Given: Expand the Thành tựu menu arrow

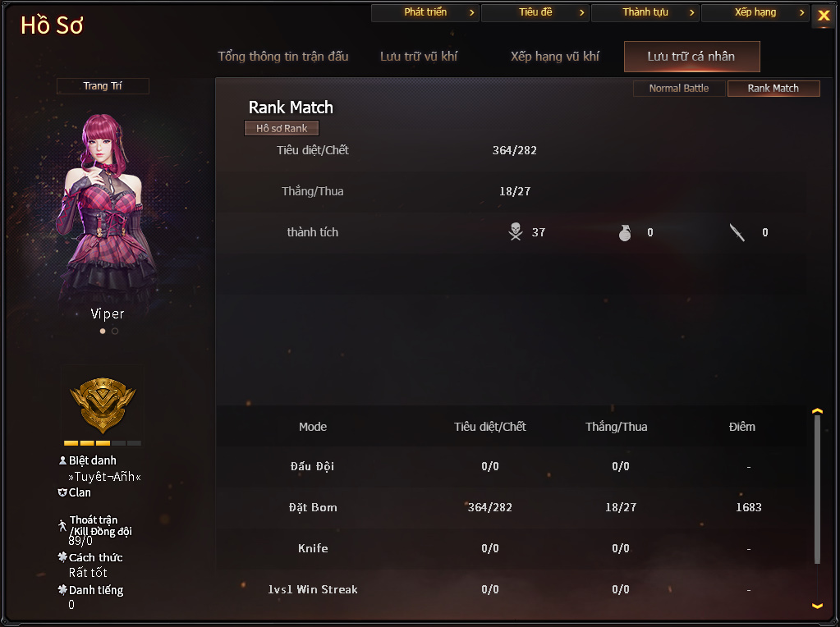Looking at the screenshot, I should click(x=691, y=12).
